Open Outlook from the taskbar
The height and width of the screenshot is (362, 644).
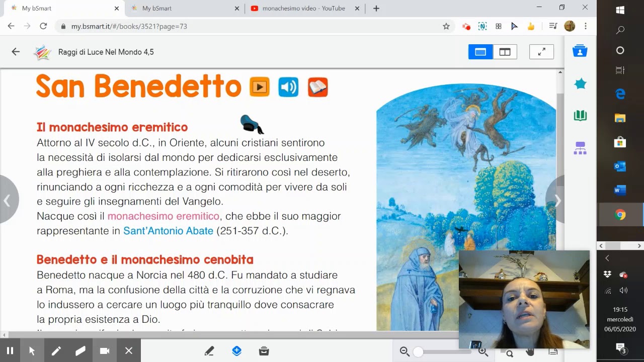click(620, 166)
